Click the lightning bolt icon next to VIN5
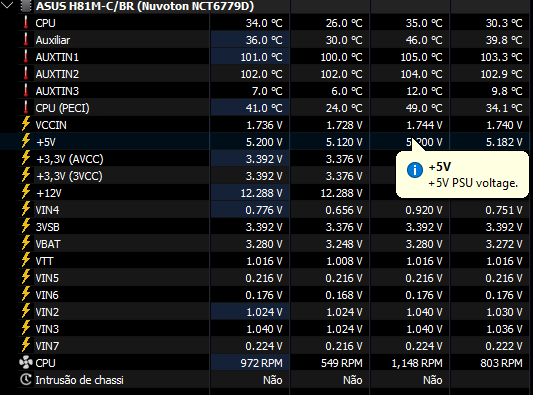Image resolution: width=533 pixels, height=395 pixels. [26, 277]
